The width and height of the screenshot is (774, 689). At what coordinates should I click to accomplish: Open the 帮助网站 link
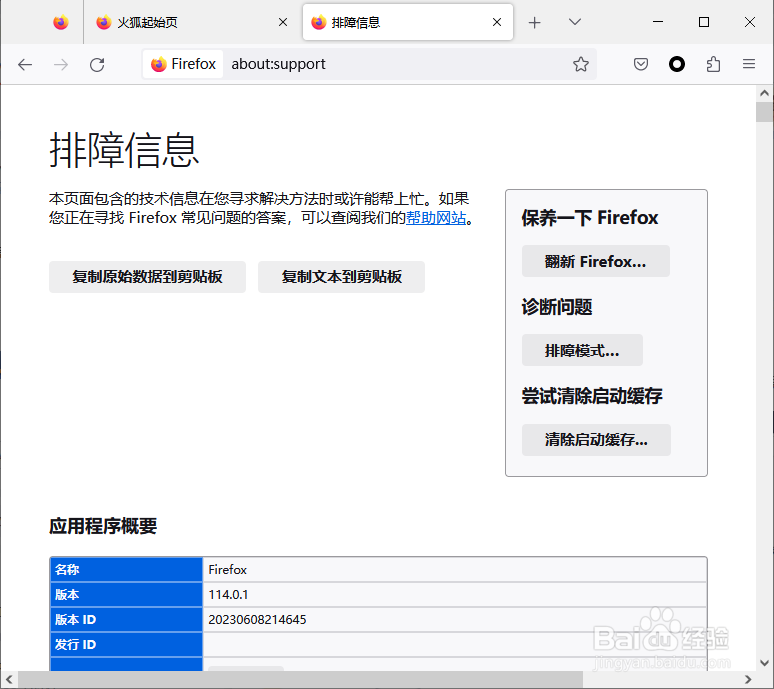coord(436,218)
